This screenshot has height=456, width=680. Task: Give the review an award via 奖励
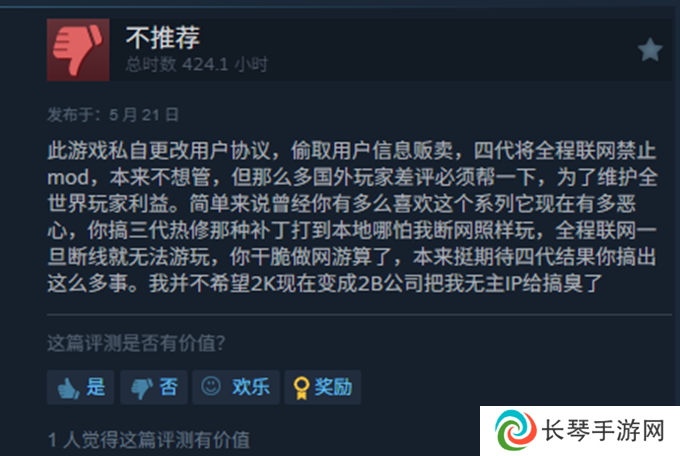323,387
